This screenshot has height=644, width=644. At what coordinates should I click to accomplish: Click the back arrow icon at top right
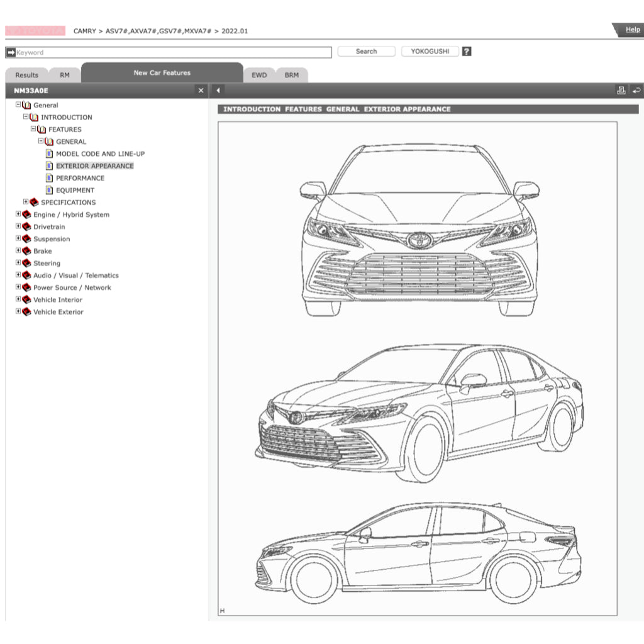636,91
